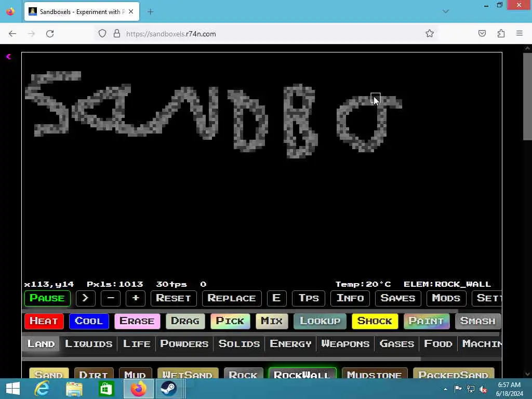Switch to the Food category

click(438, 344)
